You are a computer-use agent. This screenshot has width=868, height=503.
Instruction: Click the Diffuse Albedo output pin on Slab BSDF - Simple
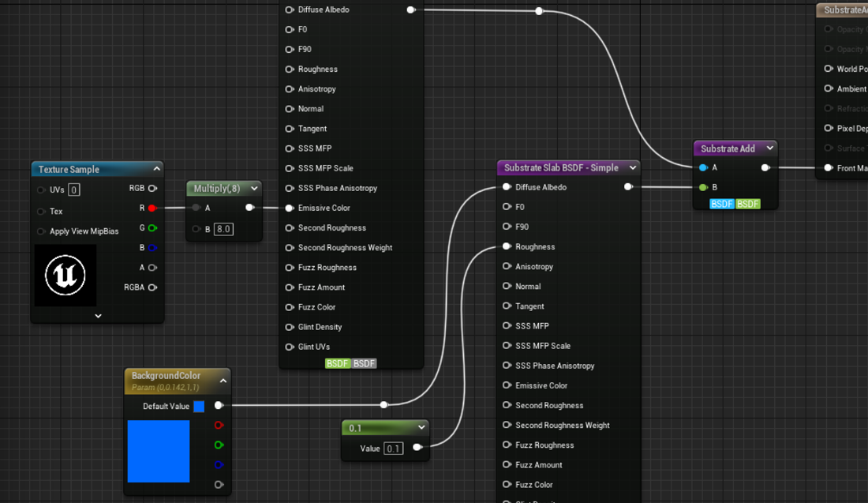pyautogui.click(x=628, y=186)
